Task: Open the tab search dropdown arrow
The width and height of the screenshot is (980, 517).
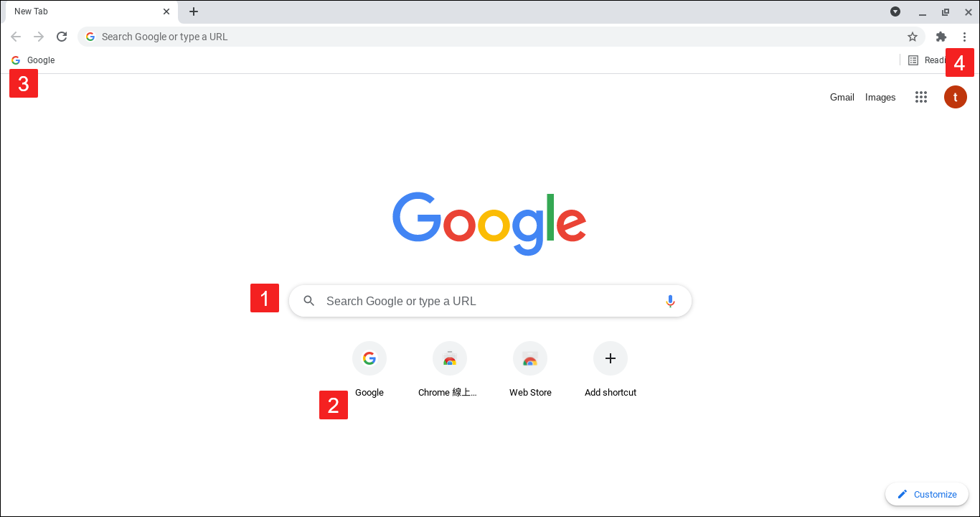Action: [x=895, y=11]
